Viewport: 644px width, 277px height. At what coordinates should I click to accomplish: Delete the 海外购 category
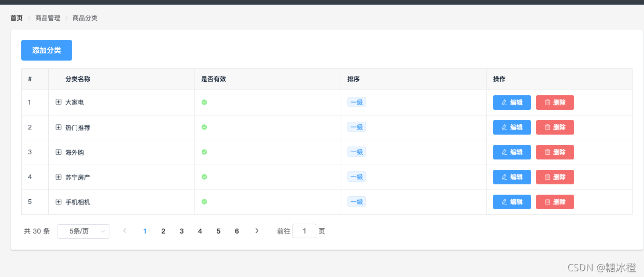click(555, 152)
